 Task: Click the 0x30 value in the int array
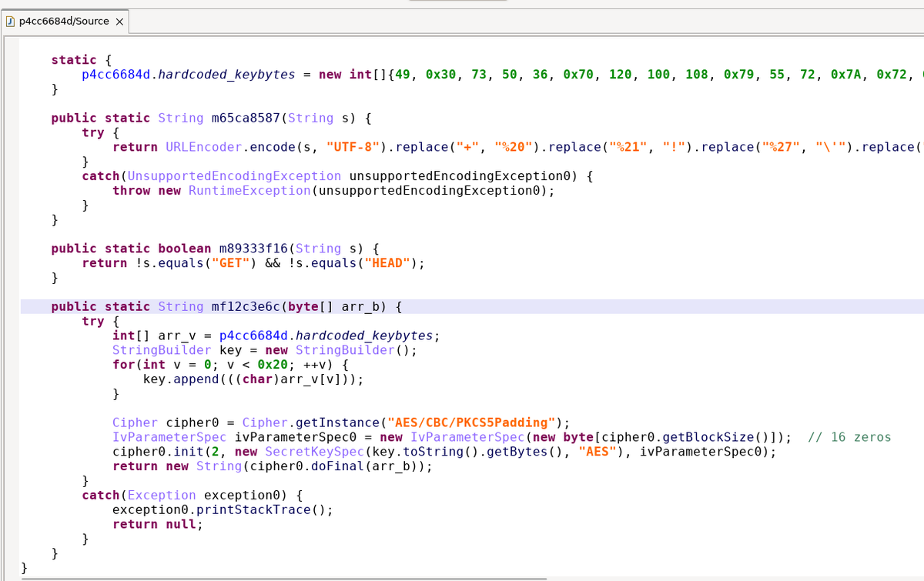(440, 75)
